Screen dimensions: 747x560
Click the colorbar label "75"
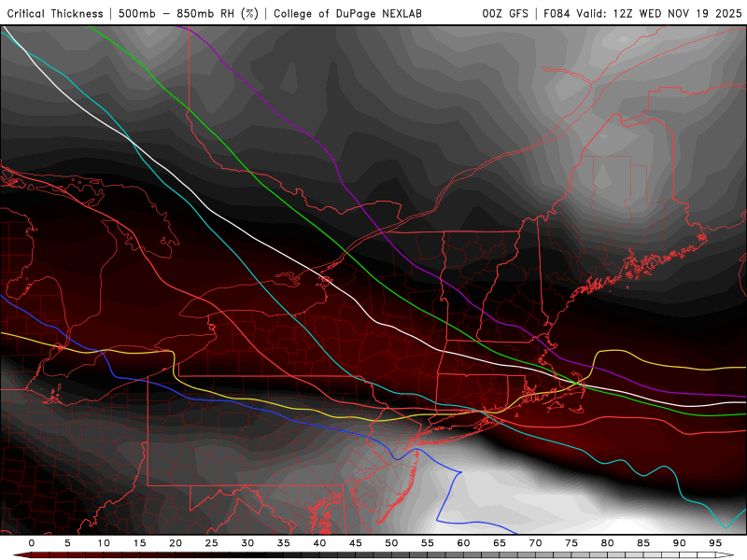click(x=571, y=543)
